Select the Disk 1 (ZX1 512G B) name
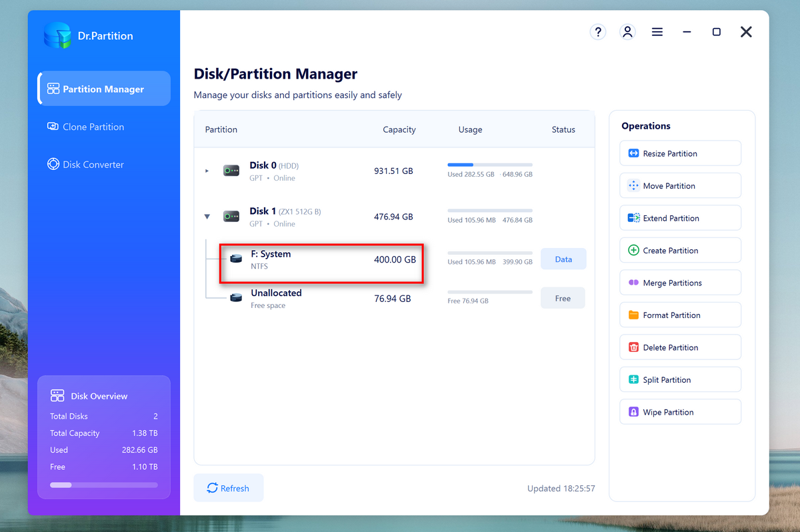 [x=285, y=211]
